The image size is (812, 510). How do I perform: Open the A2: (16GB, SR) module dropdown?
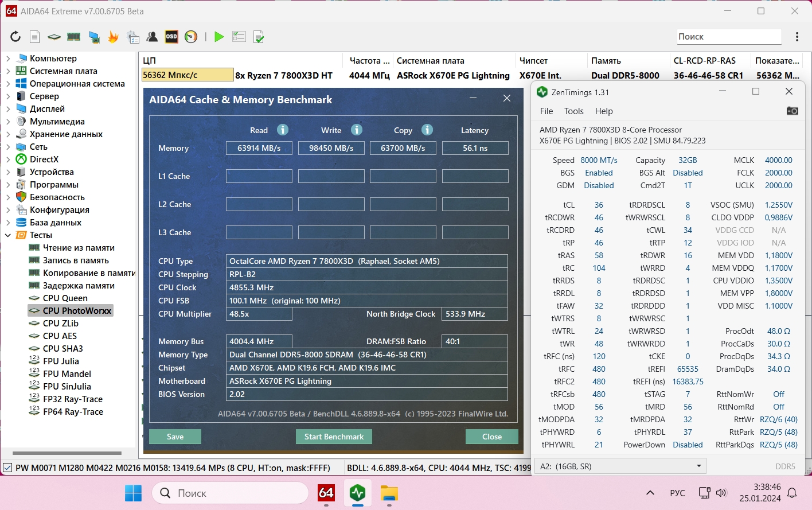[620, 466]
